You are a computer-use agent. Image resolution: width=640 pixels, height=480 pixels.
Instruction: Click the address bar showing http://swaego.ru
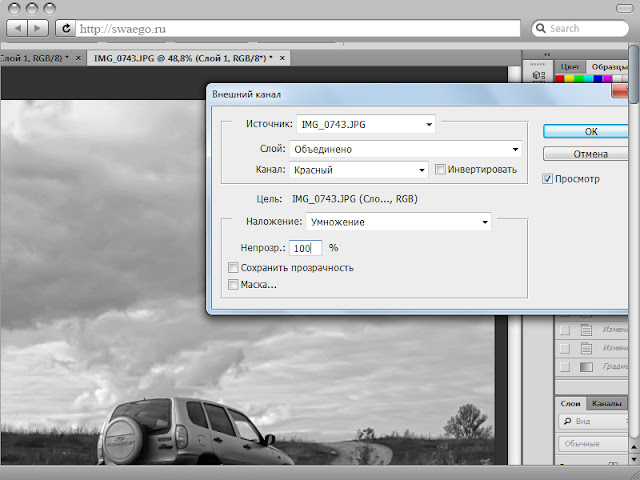tap(298, 29)
